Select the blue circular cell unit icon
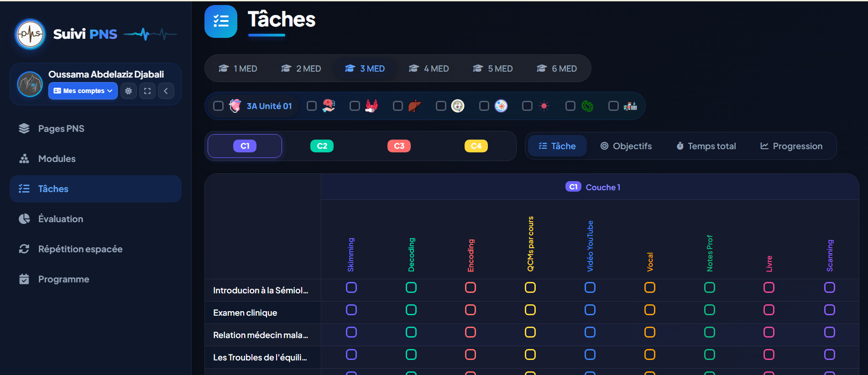This screenshot has width=868, height=375. pos(501,106)
